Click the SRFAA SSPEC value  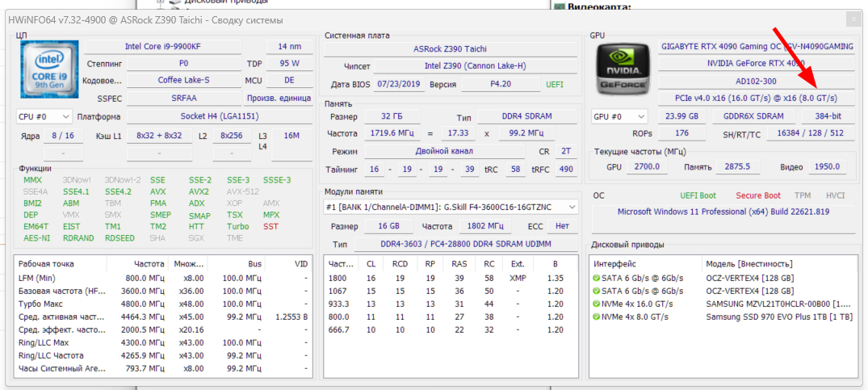[184, 99]
